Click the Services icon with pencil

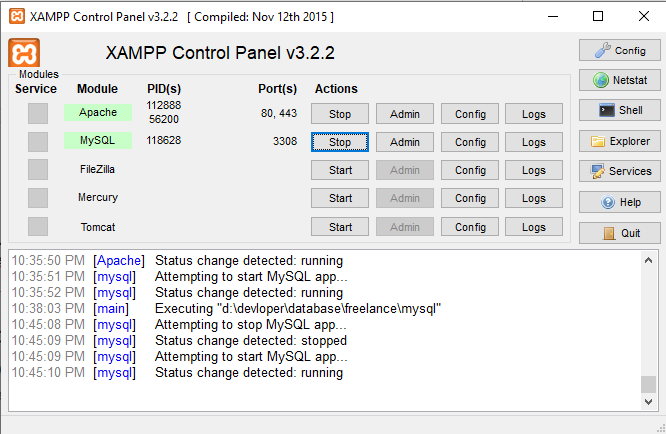[598, 171]
